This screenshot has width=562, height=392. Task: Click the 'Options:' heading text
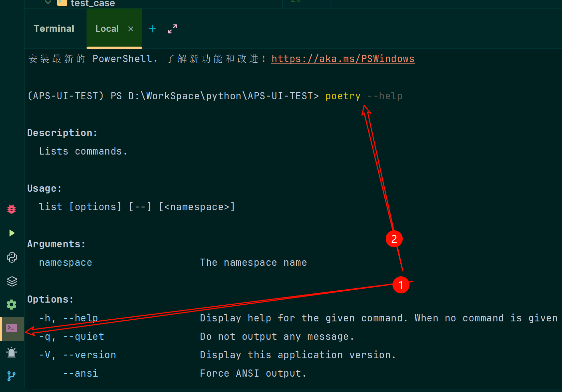click(x=50, y=299)
